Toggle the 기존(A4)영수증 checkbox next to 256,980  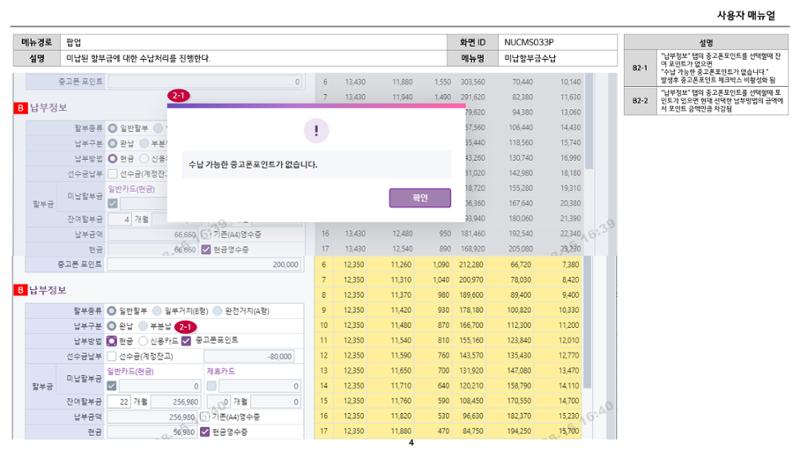tap(204, 417)
